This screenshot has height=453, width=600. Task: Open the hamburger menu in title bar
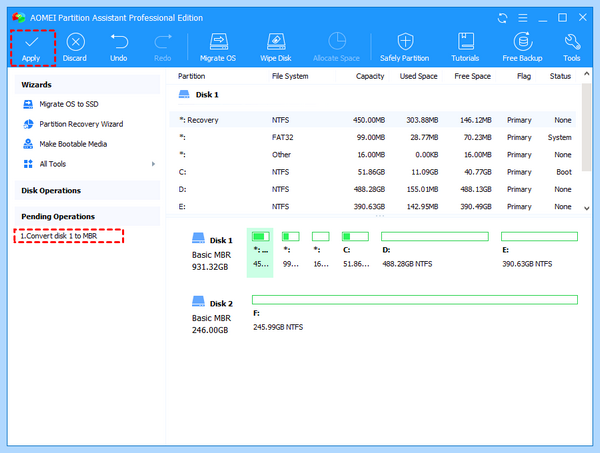(x=523, y=18)
